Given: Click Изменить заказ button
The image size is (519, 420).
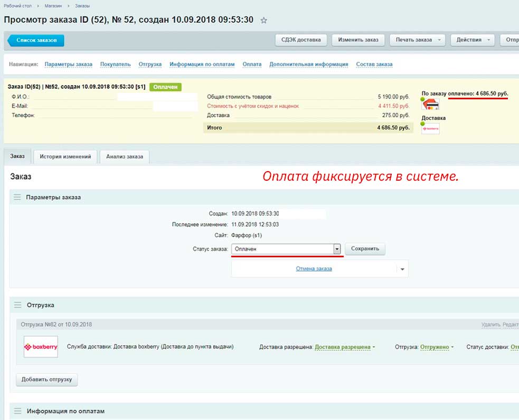Looking at the screenshot, I should [358, 40].
